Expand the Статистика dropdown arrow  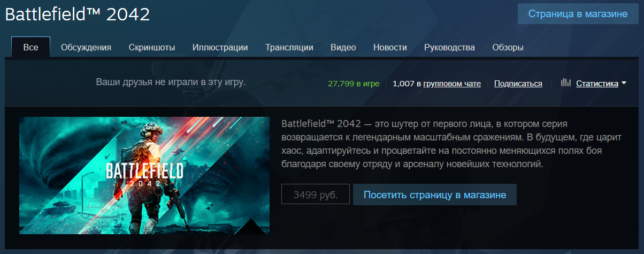coord(624,83)
